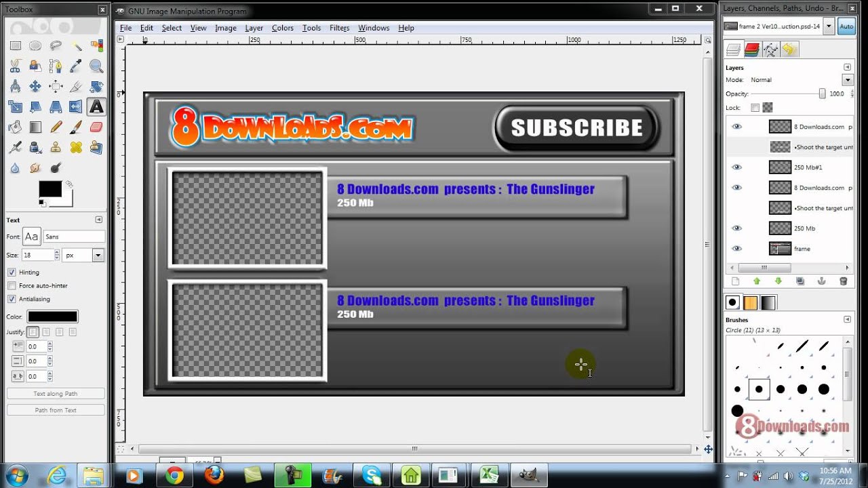Toggle the Lock alpha channel checkerboard box
This screenshot has height=488, width=868.
point(768,108)
